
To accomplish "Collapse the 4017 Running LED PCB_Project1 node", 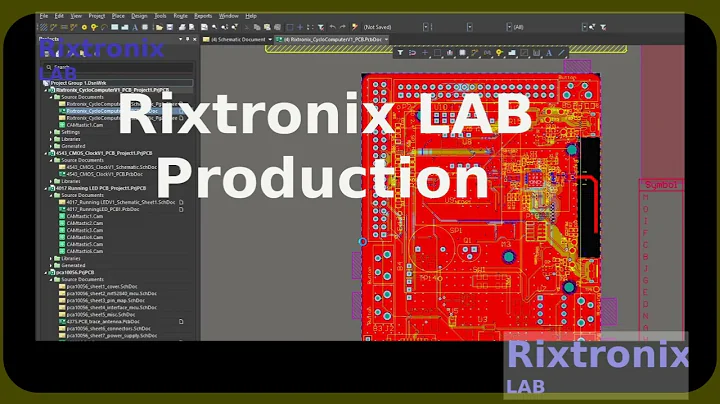I will 46,188.
